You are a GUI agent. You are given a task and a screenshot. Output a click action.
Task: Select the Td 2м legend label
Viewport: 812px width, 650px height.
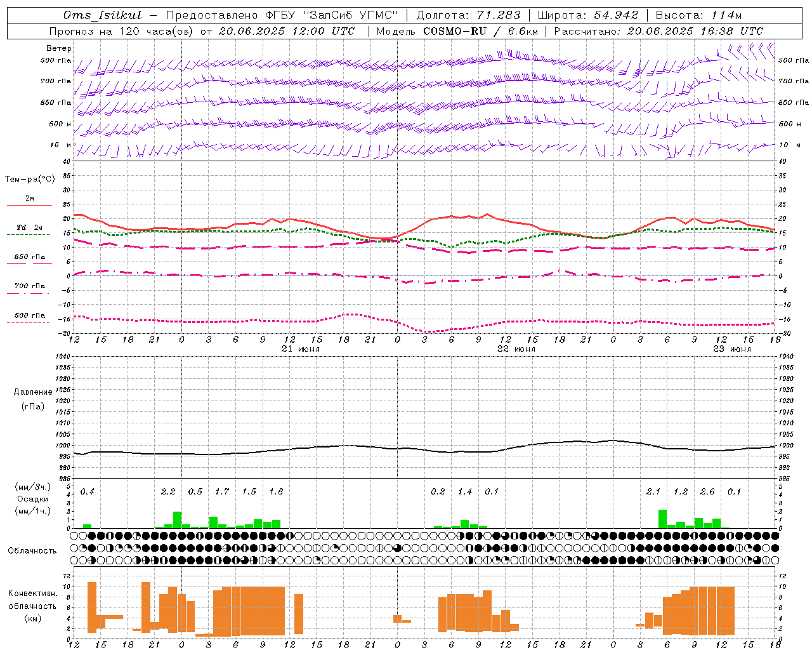point(30,227)
